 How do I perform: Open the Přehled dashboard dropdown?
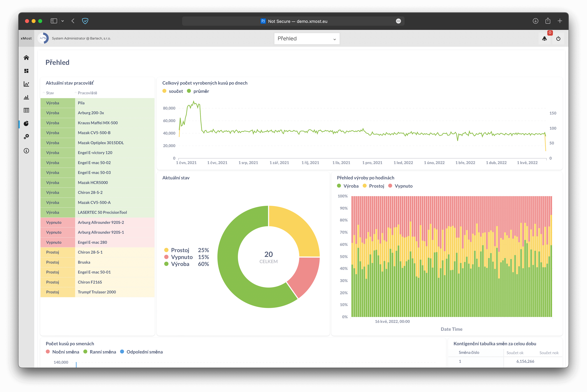tap(307, 39)
